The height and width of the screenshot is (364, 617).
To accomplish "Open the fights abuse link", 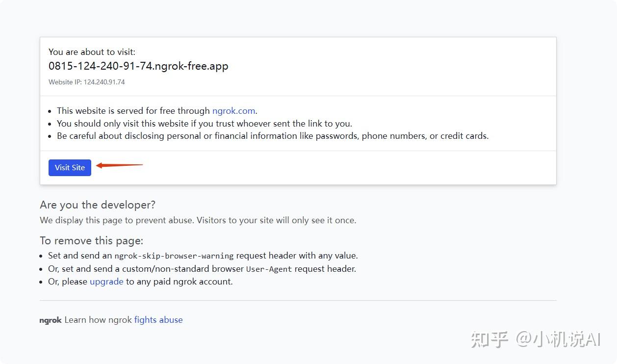I will (x=158, y=320).
